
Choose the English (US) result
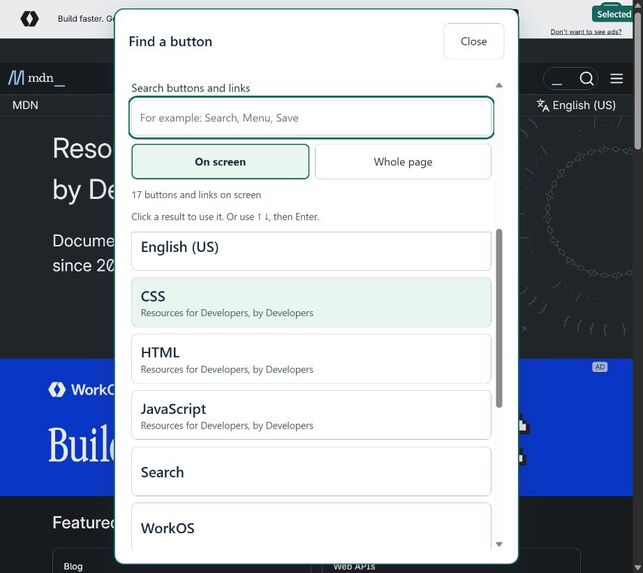[311, 251]
